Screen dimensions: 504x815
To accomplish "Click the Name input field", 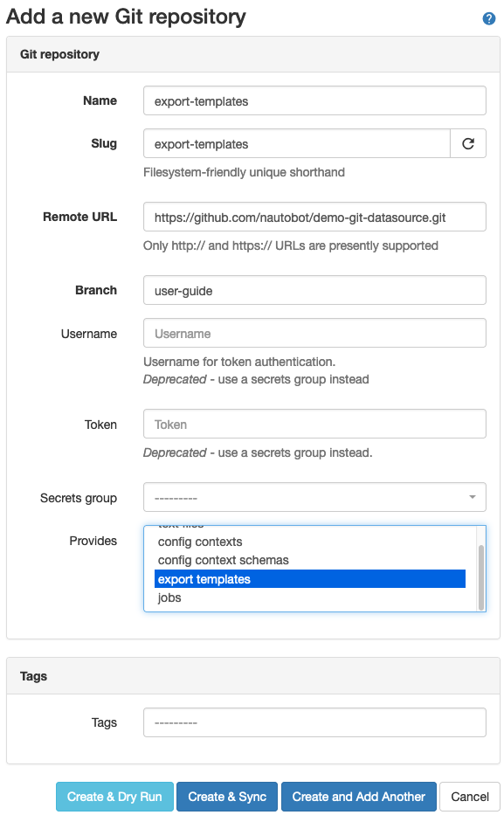I will 314,100.
